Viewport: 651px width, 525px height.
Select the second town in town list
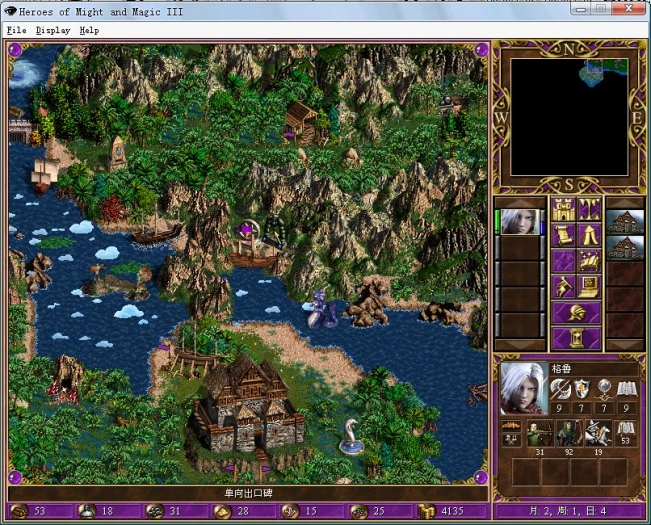(x=625, y=248)
